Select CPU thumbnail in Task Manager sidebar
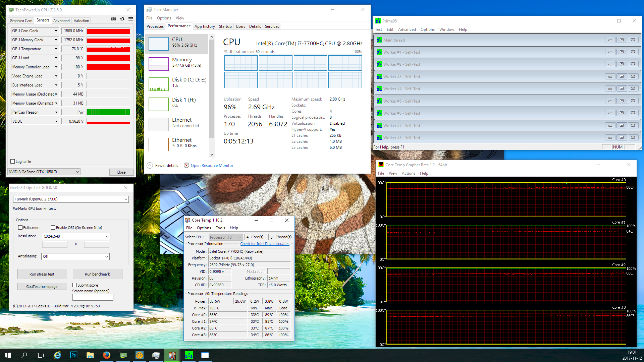The width and height of the screenshot is (644, 362). click(159, 44)
